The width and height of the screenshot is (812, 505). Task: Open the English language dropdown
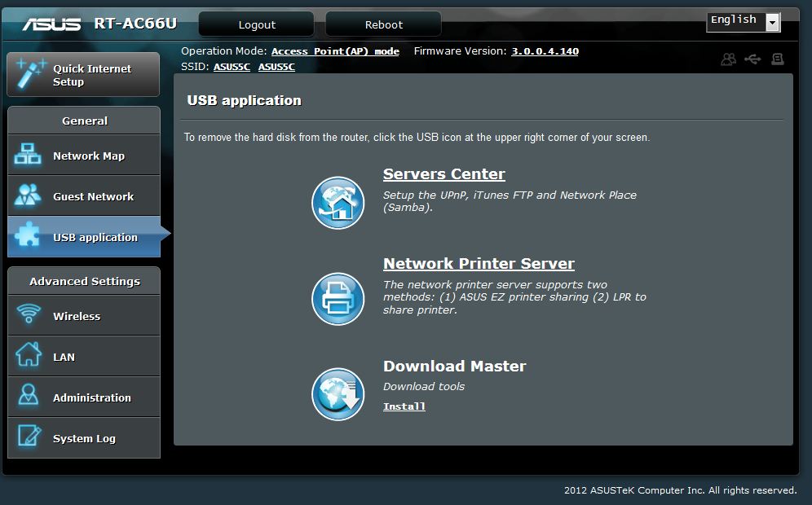tap(744, 22)
